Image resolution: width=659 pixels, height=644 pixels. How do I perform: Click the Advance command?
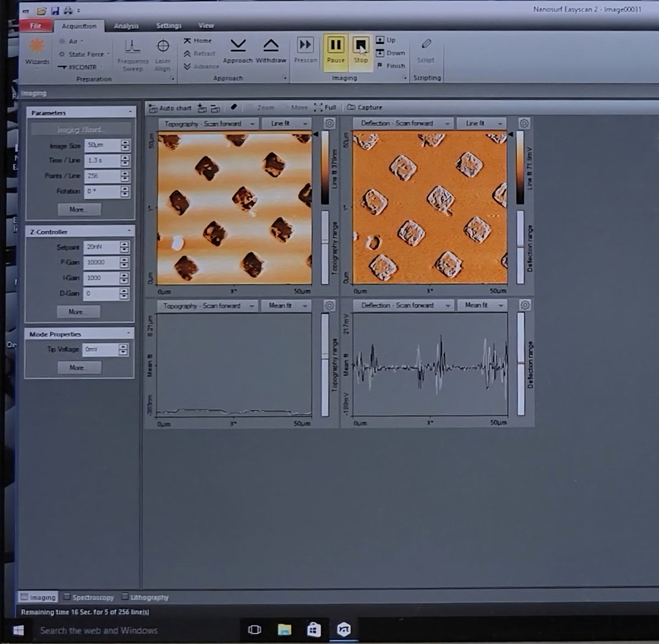click(201, 66)
